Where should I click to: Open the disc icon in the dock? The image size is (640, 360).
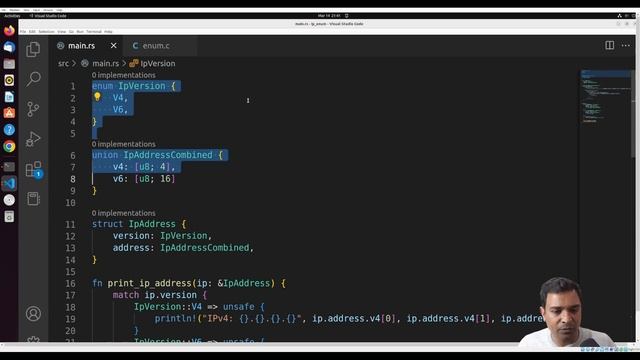click(9, 200)
